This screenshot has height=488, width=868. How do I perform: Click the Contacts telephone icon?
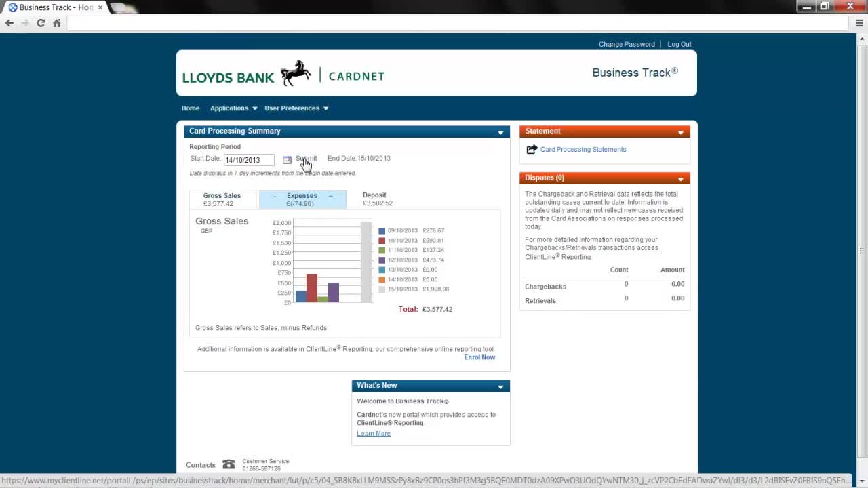click(x=229, y=465)
